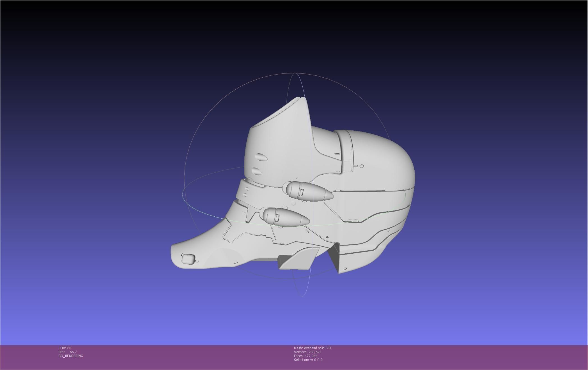
Task: Click the 'BO_RENDERING' status label
Action: pyautogui.click(x=71, y=356)
